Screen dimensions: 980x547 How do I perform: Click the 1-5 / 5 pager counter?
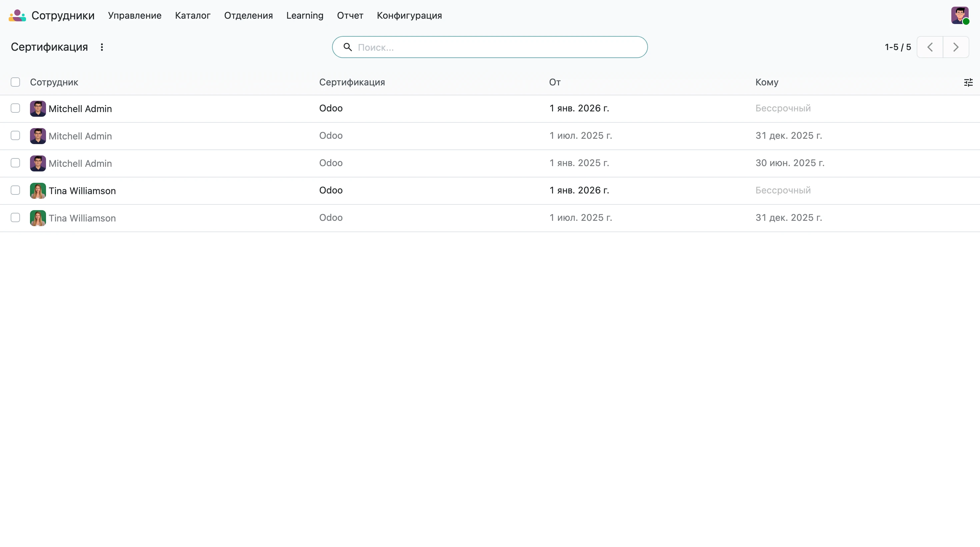898,47
